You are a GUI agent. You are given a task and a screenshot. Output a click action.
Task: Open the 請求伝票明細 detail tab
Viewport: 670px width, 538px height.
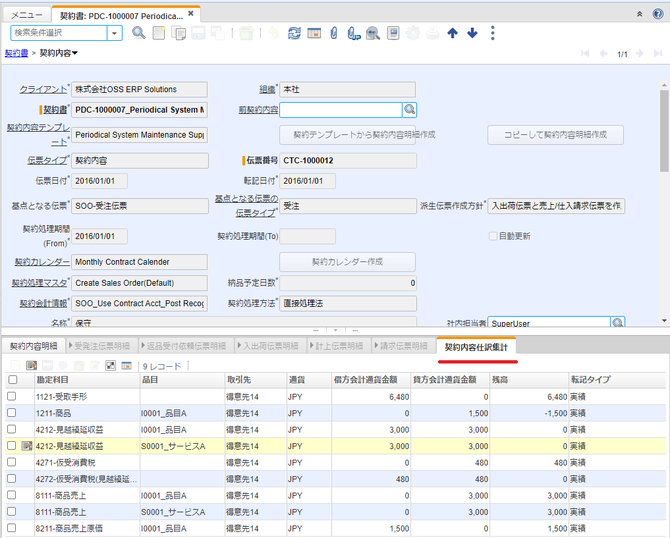403,346
